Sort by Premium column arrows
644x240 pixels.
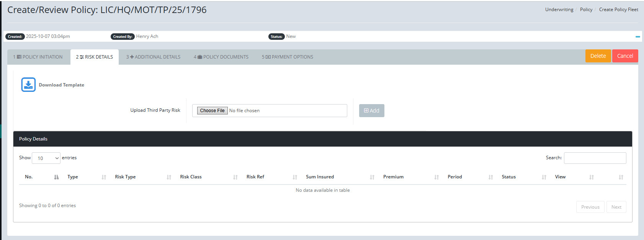pos(436,177)
